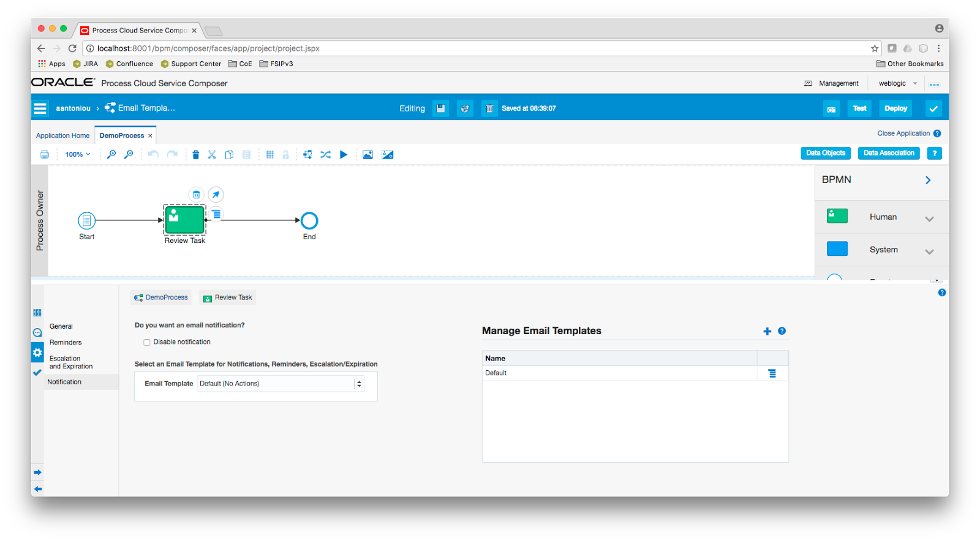Click the play process icon
The height and width of the screenshot is (541, 980).
pyautogui.click(x=344, y=155)
